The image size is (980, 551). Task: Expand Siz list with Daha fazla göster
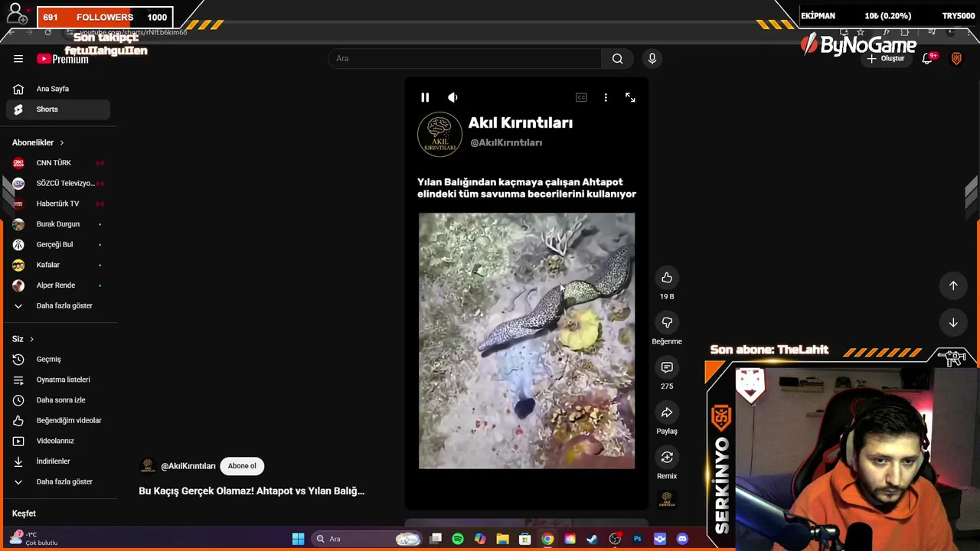click(58, 481)
